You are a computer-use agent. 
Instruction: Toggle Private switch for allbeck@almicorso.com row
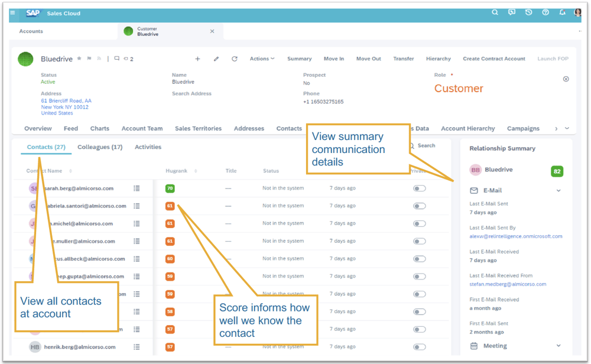coord(419,259)
